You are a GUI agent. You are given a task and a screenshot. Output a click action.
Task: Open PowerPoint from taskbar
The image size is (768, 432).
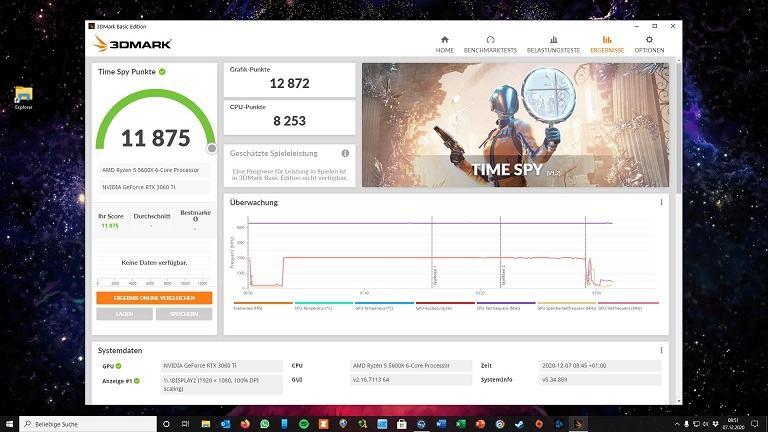pos(480,424)
